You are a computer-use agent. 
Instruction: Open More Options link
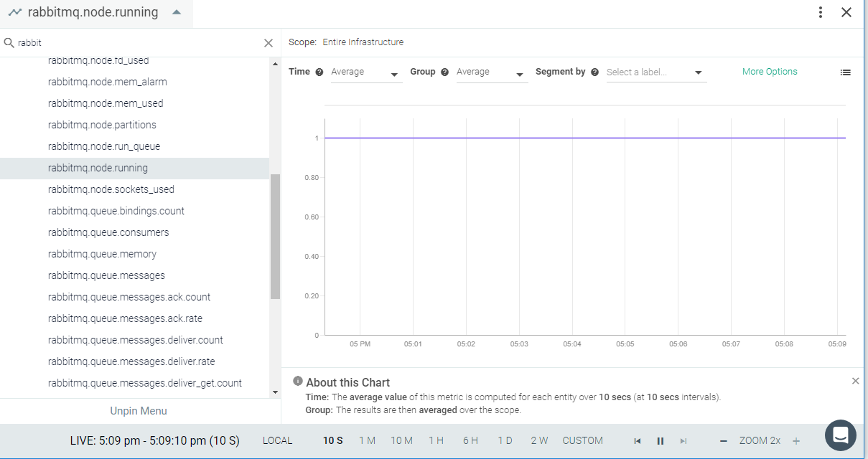tap(770, 72)
